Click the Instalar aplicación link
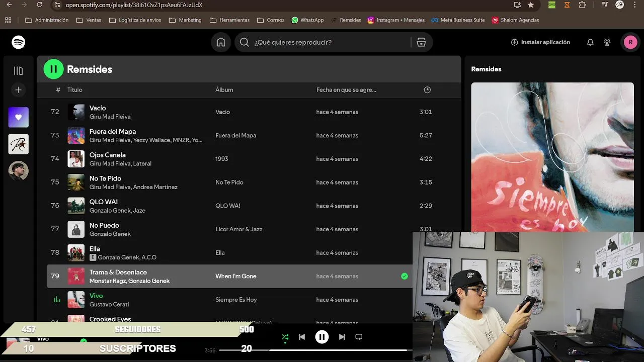 pos(540,42)
